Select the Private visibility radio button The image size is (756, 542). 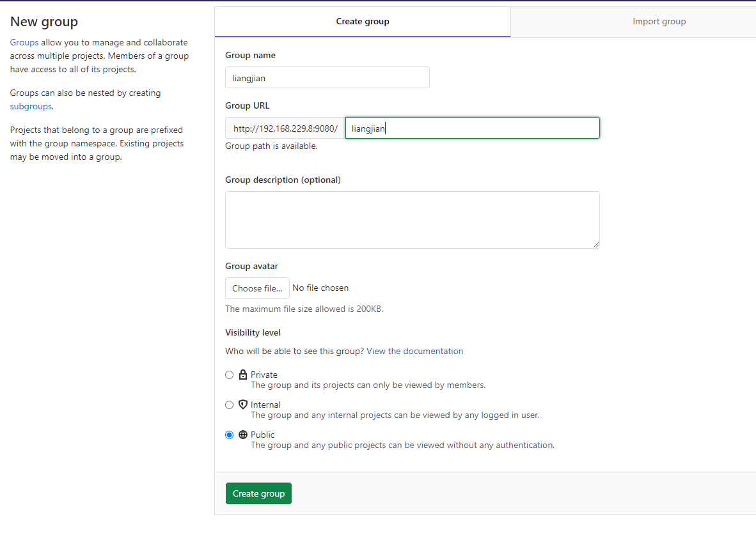[x=230, y=375]
